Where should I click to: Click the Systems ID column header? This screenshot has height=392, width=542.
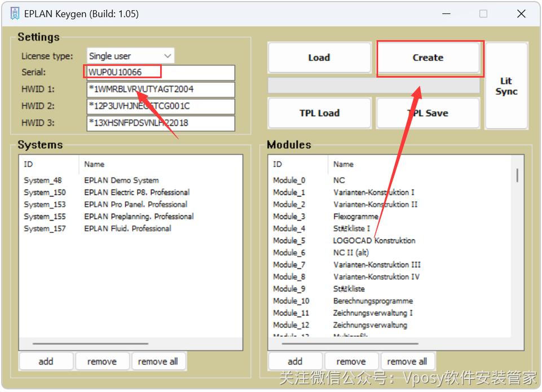[x=49, y=164]
